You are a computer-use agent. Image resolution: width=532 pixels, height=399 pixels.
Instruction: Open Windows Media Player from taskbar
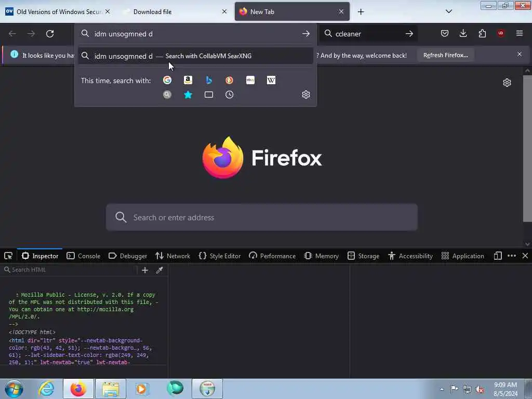pyautogui.click(x=142, y=389)
